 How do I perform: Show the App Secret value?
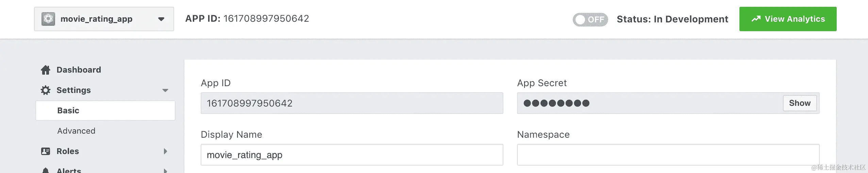point(800,103)
